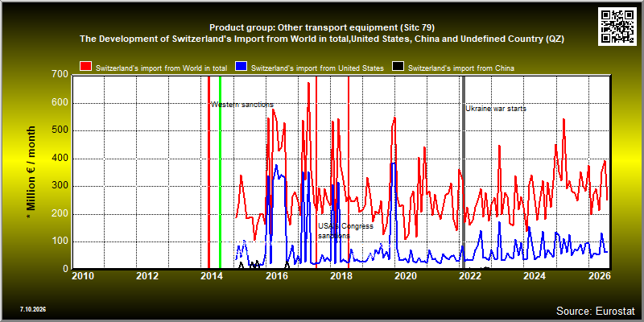Screen dimensions: 644x322
Task: Click the 'Western sanctions' annotation label
Action: coord(242,105)
